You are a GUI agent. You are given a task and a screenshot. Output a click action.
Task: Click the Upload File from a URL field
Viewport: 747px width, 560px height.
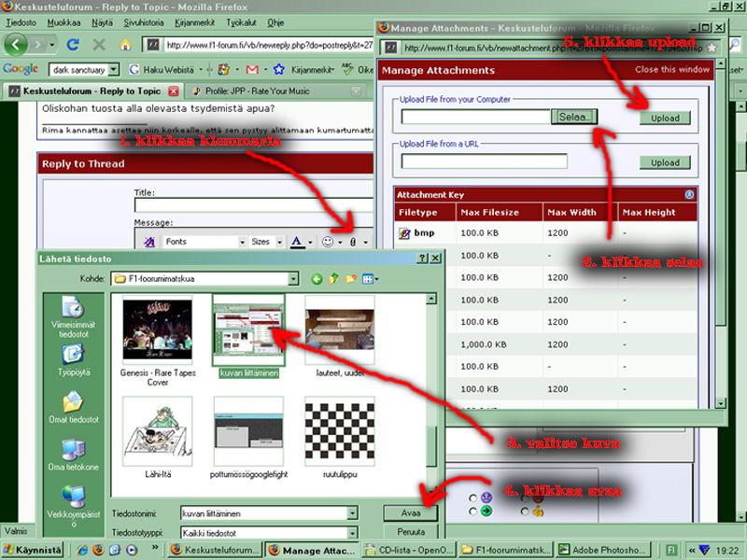point(484,161)
